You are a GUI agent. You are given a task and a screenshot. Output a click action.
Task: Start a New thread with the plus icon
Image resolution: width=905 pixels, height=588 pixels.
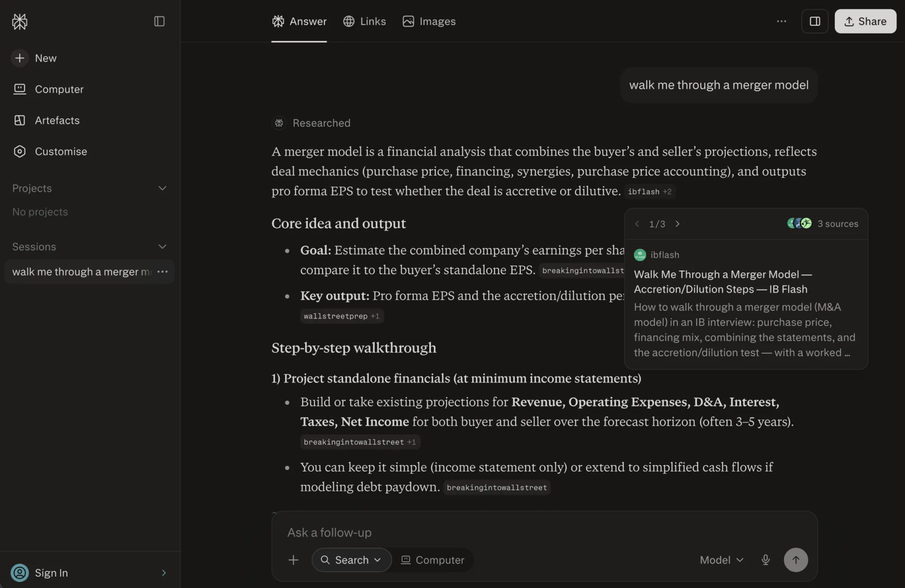[20, 58]
